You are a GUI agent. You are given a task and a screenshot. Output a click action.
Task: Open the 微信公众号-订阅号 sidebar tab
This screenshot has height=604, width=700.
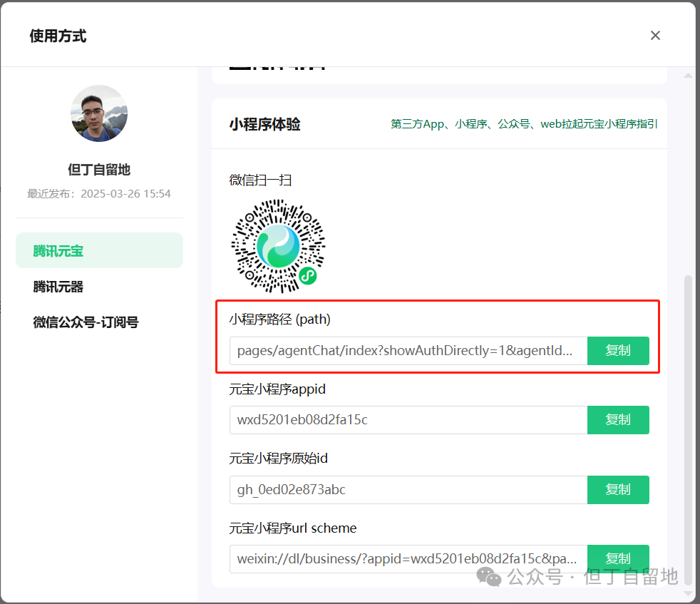tap(99, 322)
